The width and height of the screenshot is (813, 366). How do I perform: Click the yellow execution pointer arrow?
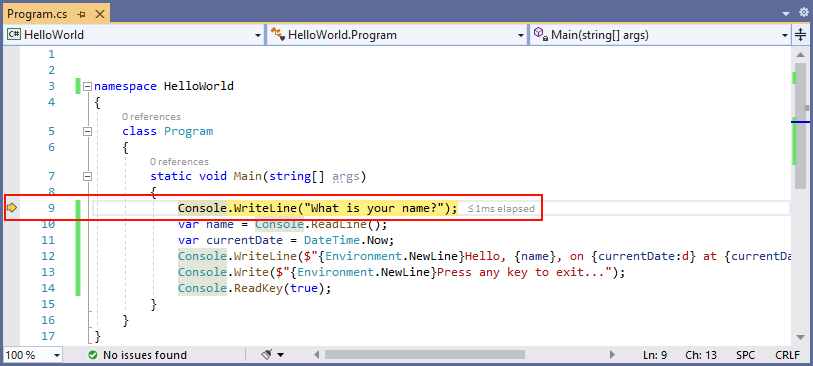point(12,208)
